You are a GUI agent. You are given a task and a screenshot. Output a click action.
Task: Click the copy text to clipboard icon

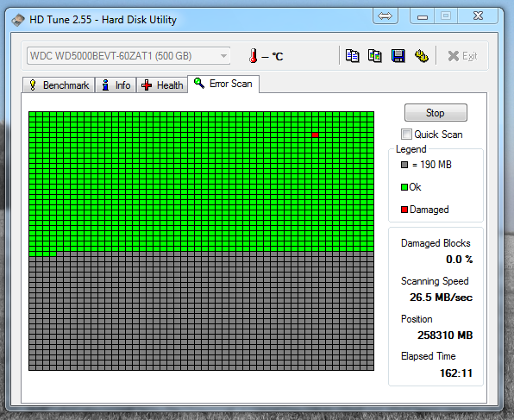pos(353,56)
